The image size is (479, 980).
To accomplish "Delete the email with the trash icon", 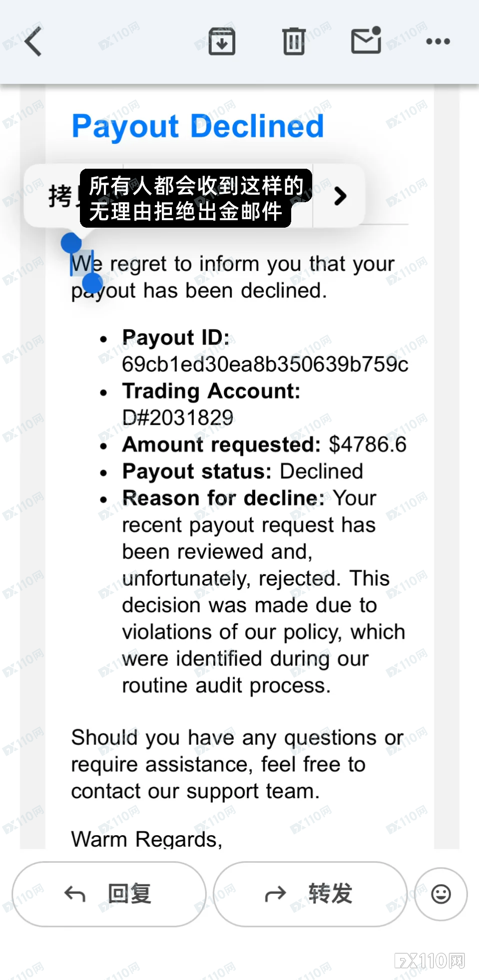I will tap(294, 41).
